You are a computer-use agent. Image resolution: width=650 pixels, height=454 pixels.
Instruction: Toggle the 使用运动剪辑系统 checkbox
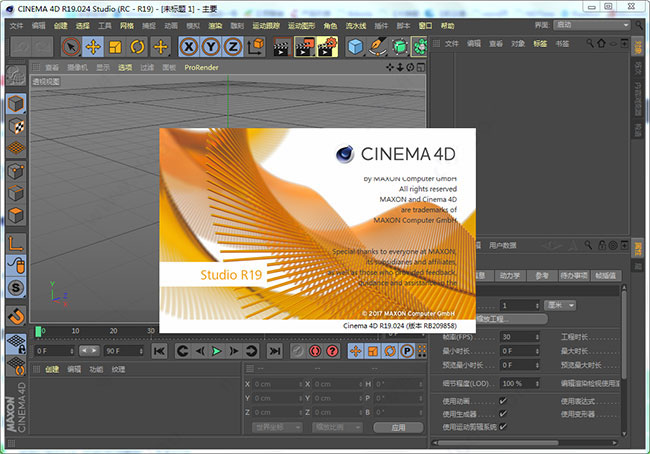tap(503, 427)
